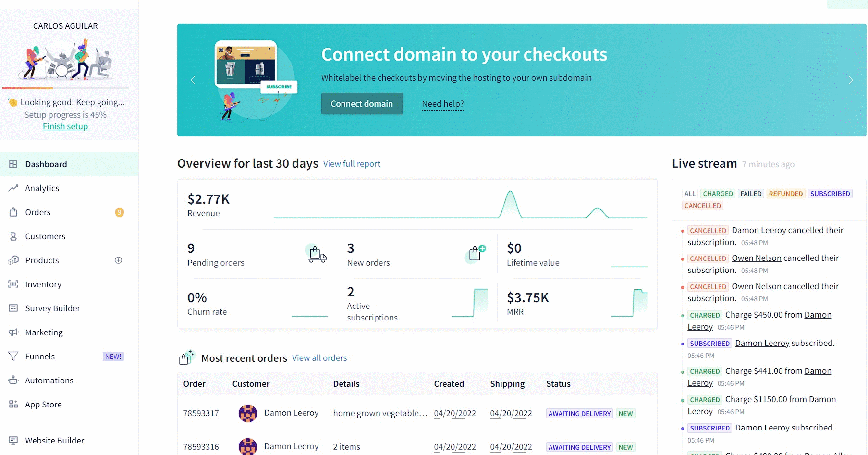Click the setup progress bar
Screen dimensions: 868x455
pyautogui.click(x=65, y=88)
